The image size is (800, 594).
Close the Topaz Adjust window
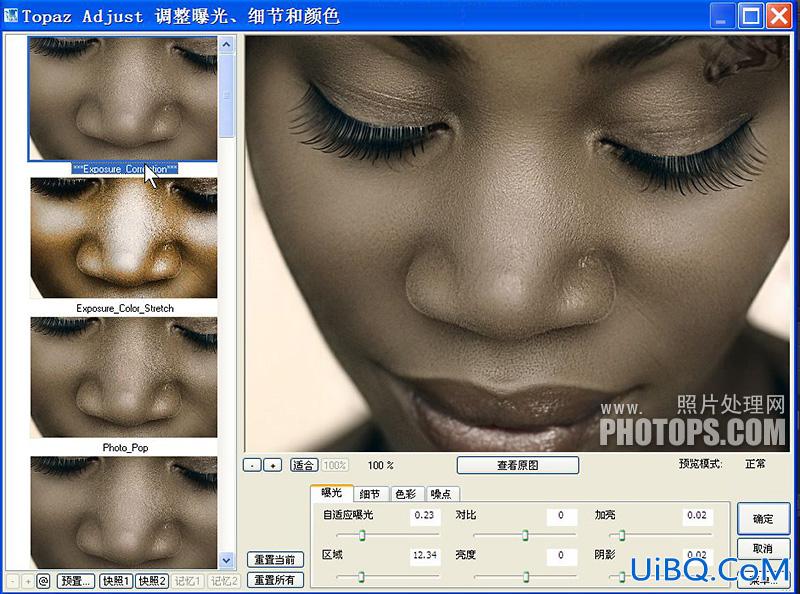pos(779,16)
